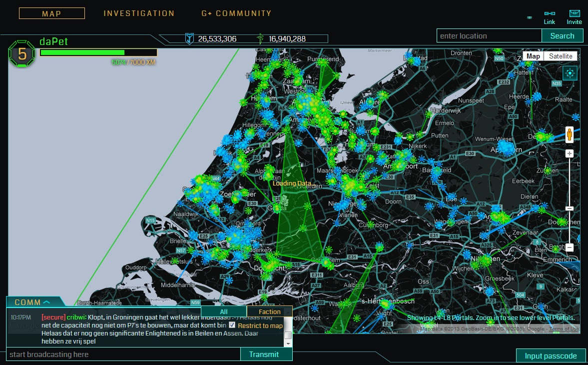Click the green XM energy bar

pos(98,52)
